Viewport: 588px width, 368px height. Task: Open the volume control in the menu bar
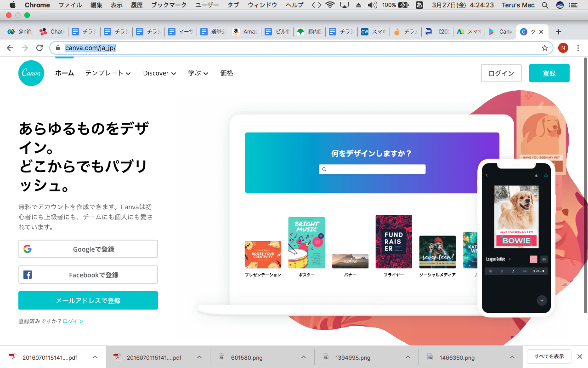coord(373,5)
